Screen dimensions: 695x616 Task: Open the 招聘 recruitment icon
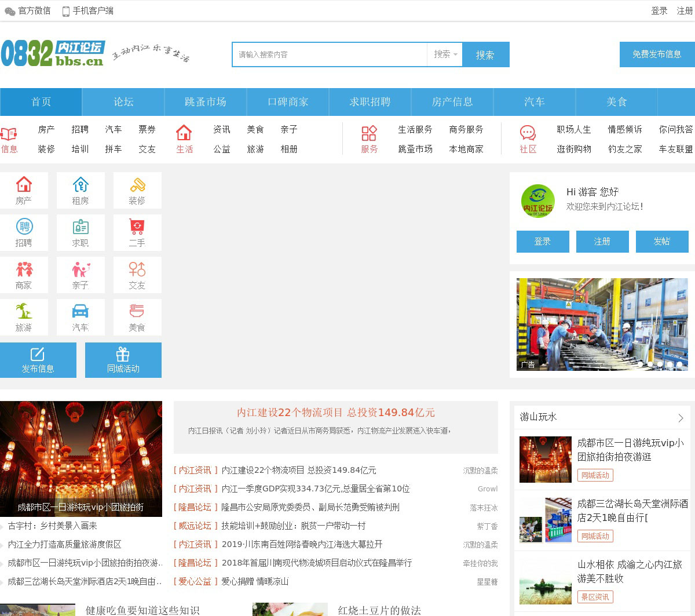coord(24,227)
